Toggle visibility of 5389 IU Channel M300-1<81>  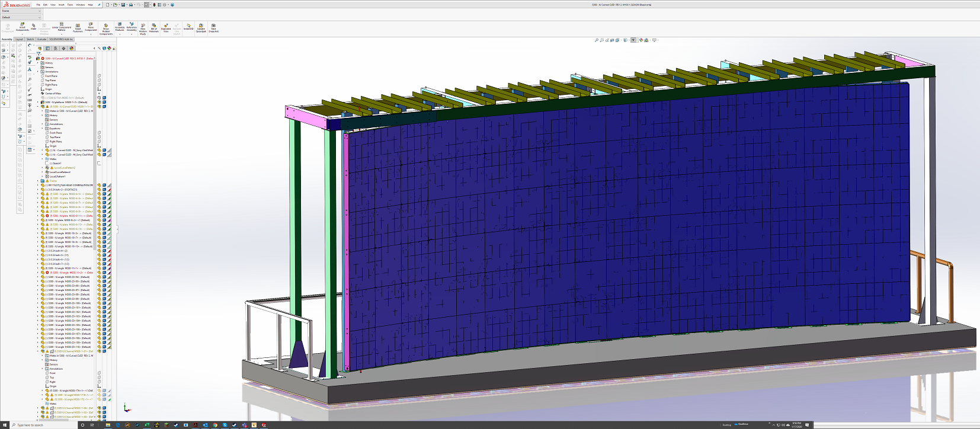click(x=99, y=351)
